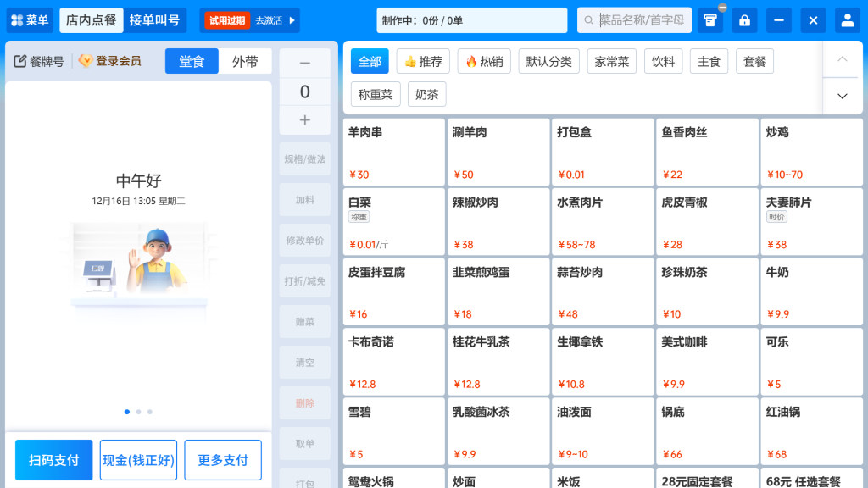Open the user account profile icon
This screenshot has width=868, height=488.
(x=846, y=20)
